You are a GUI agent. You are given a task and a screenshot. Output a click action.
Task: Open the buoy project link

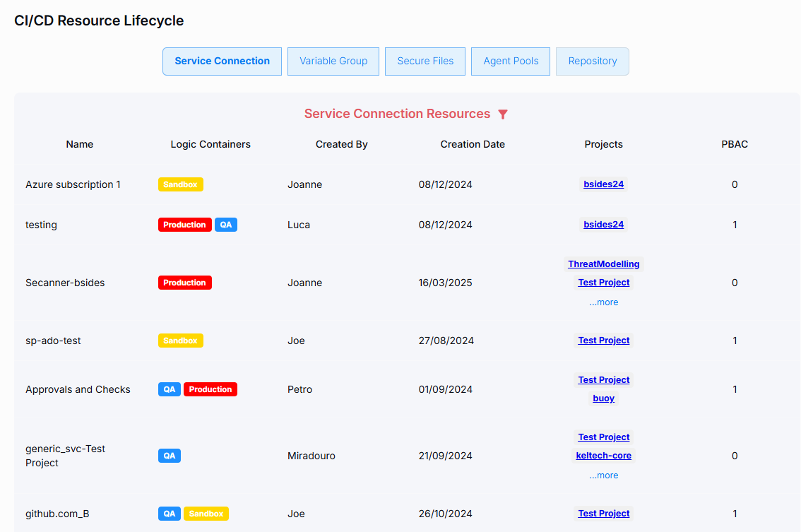[603, 398]
